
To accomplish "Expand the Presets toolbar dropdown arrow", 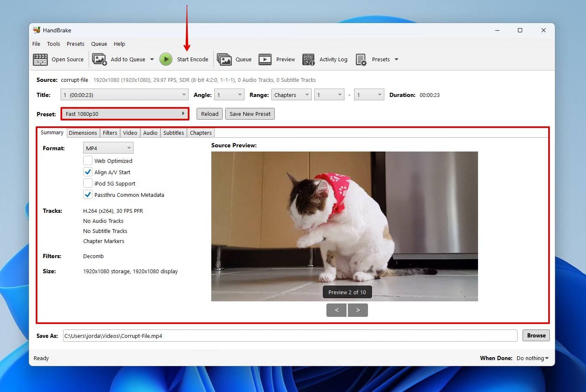I will point(396,60).
